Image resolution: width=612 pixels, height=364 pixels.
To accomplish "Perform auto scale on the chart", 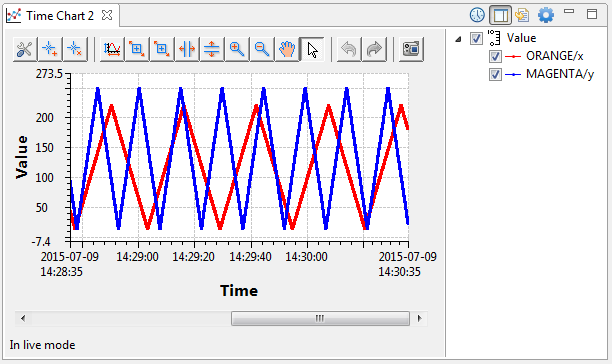I will (x=112, y=49).
